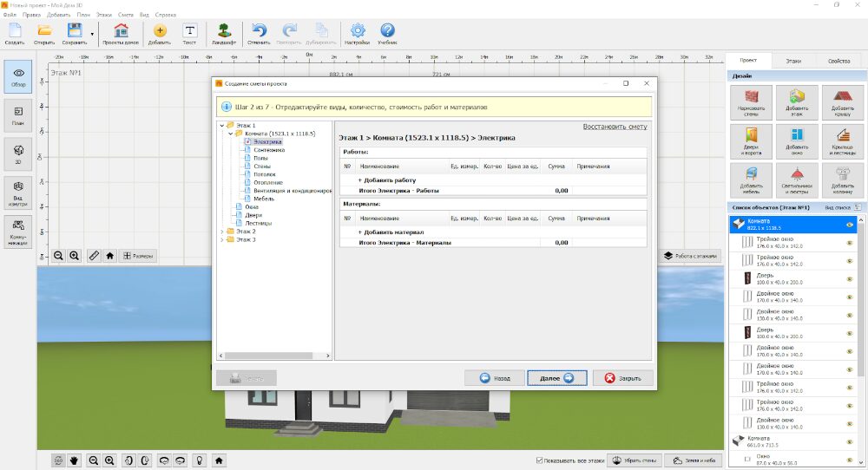Image resolution: width=868 pixels, height=470 pixels.
Task: Open the Двери и ворота tile
Action: 751,141
